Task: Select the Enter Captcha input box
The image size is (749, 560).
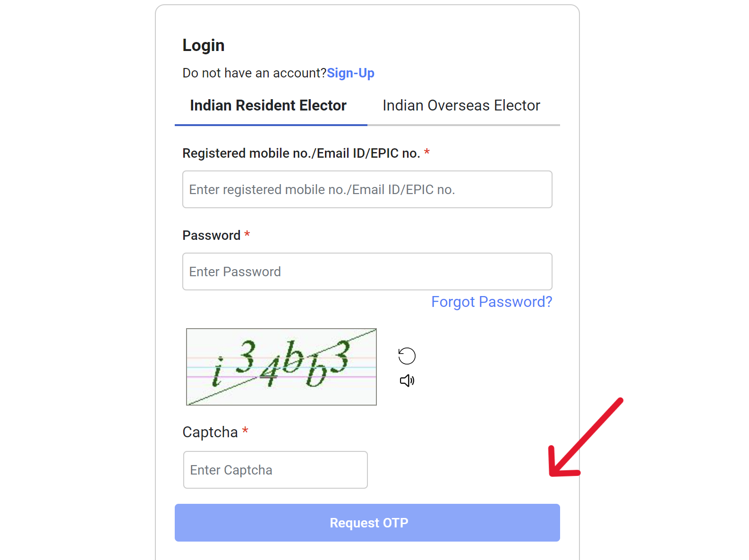Action: point(275,470)
